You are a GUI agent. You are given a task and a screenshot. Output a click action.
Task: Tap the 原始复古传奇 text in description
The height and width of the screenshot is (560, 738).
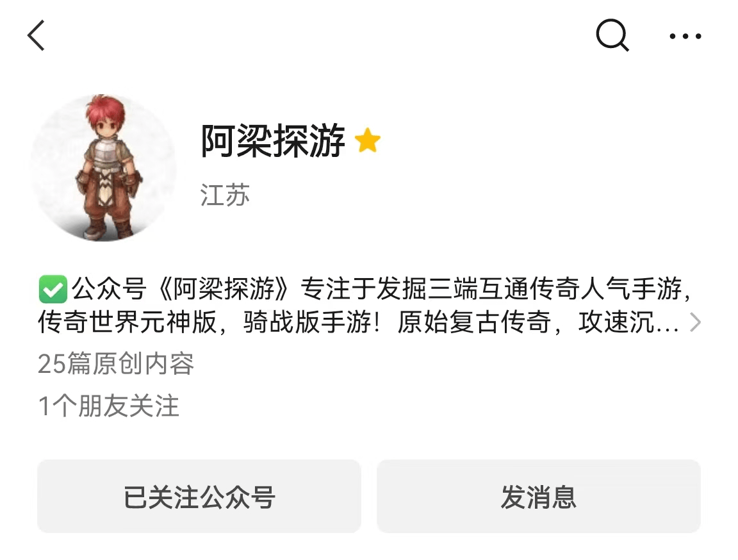click(x=474, y=323)
